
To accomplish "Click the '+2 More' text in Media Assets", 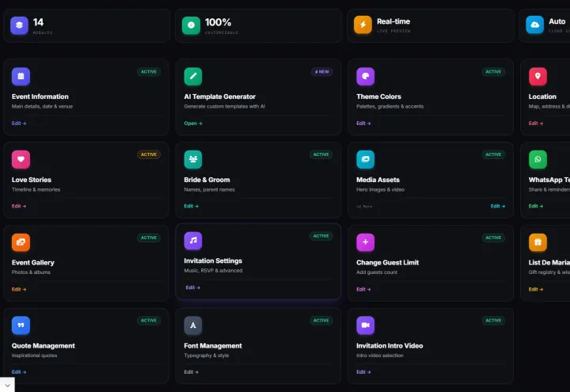I will point(364,207).
